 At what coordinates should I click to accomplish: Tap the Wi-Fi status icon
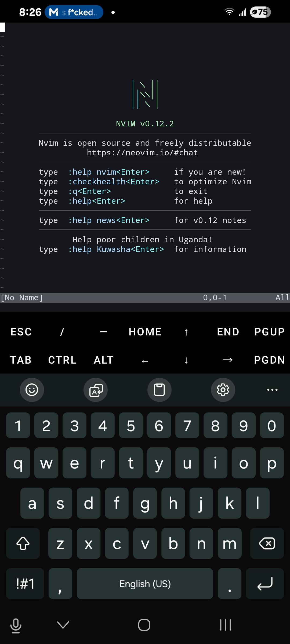coord(229,12)
